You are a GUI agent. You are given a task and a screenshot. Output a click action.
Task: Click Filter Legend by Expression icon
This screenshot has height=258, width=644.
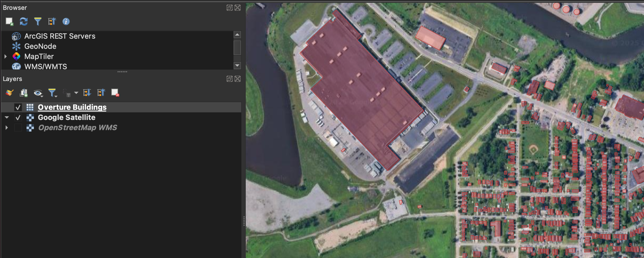coord(67,93)
